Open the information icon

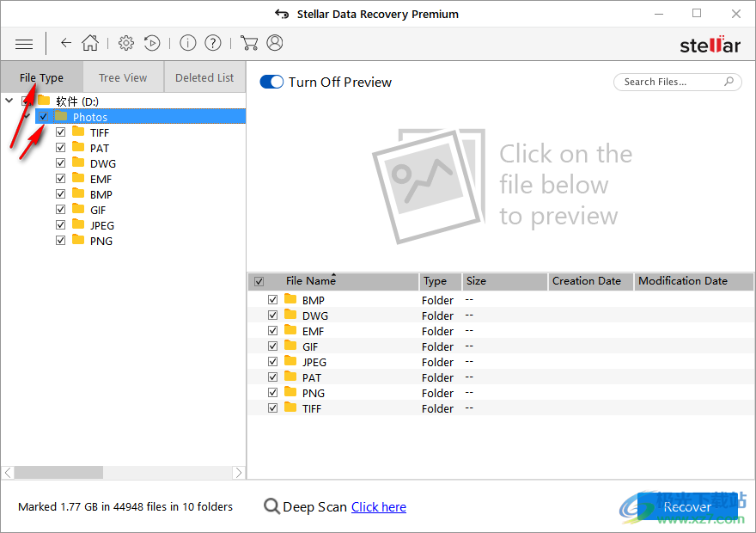(x=188, y=43)
